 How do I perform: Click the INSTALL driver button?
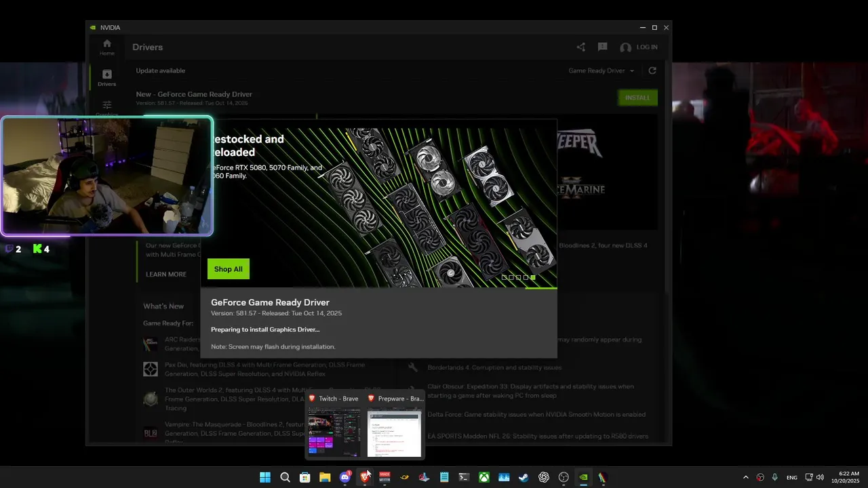(637, 98)
